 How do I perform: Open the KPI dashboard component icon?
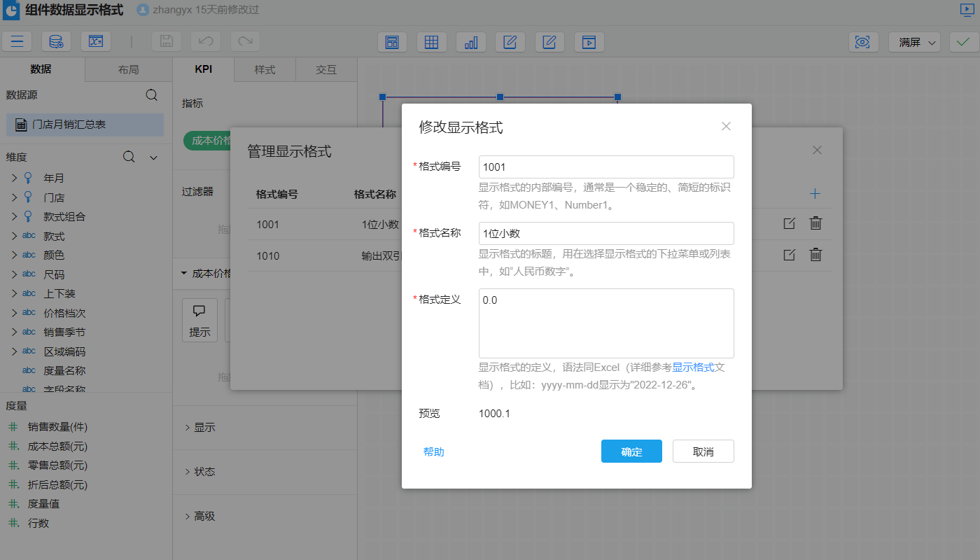tap(393, 42)
